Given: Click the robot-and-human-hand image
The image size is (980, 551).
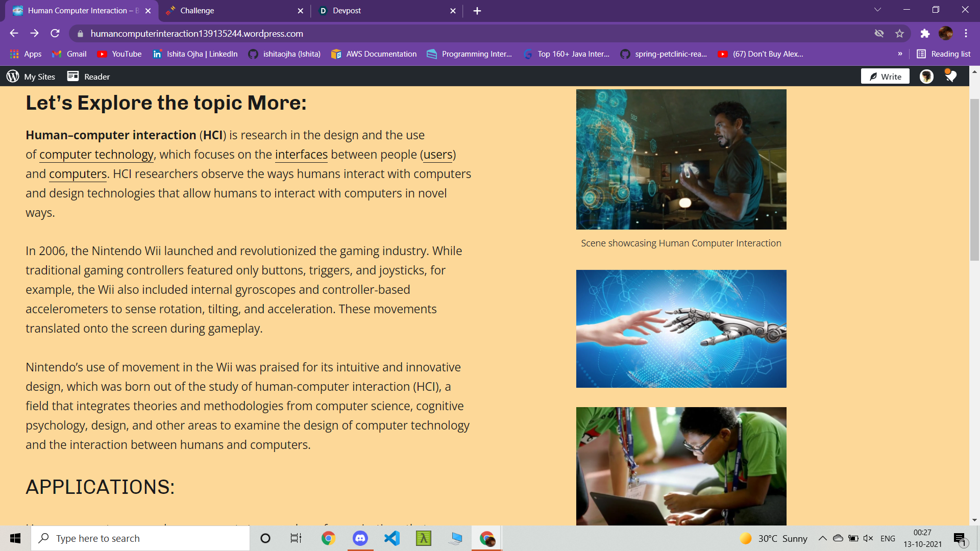Looking at the screenshot, I should pos(681,329).
